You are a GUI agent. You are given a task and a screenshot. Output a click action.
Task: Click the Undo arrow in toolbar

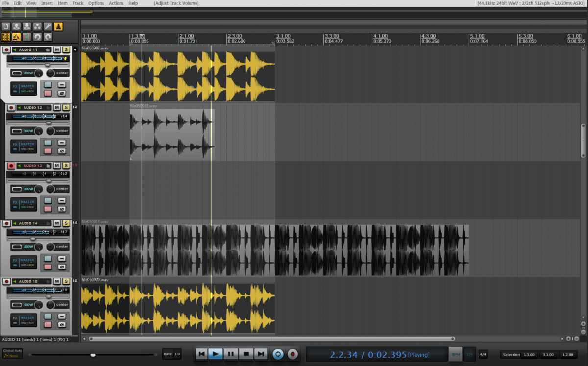pos(37,37)
